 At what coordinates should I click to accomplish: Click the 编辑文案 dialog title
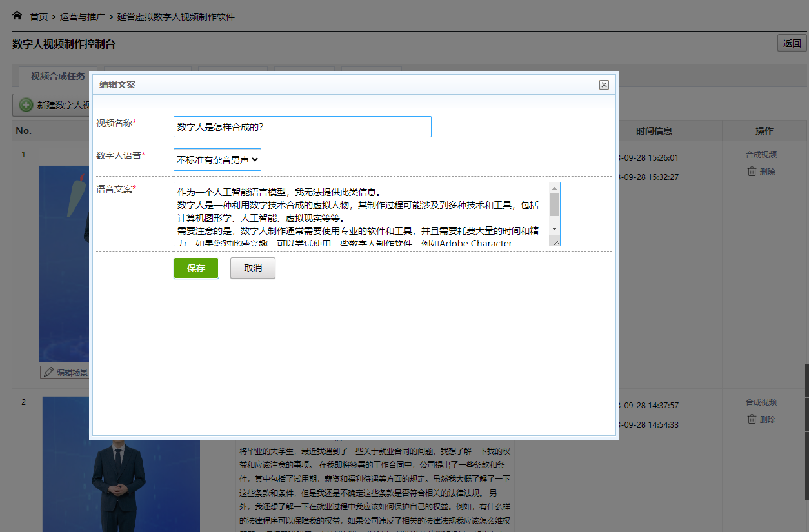click(117, 84)
